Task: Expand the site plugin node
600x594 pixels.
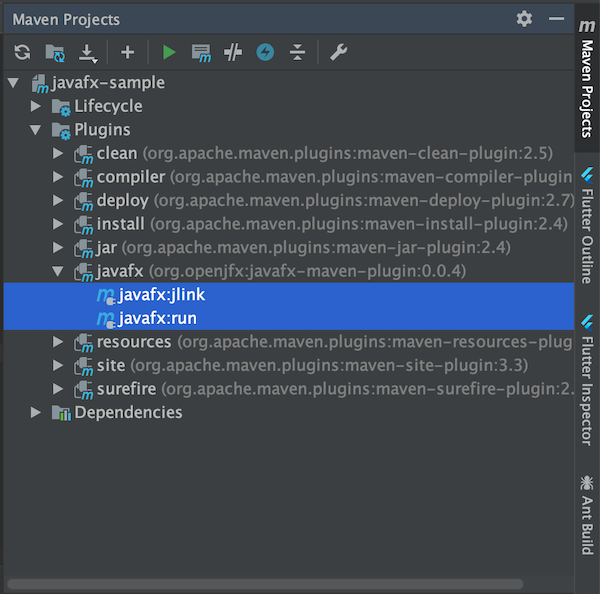Action: point(58,366)
